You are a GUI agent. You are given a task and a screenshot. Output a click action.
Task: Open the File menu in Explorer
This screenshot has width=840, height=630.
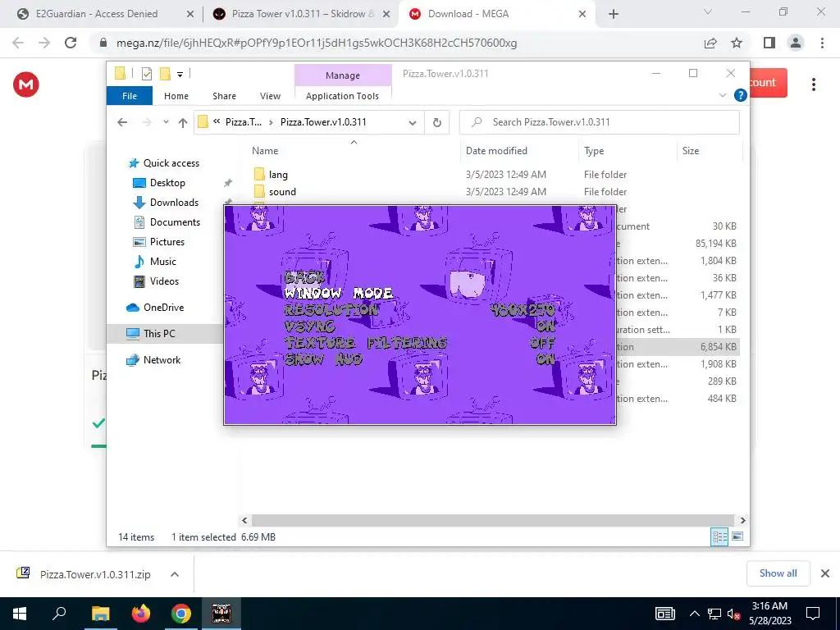[x=130, y=96]
